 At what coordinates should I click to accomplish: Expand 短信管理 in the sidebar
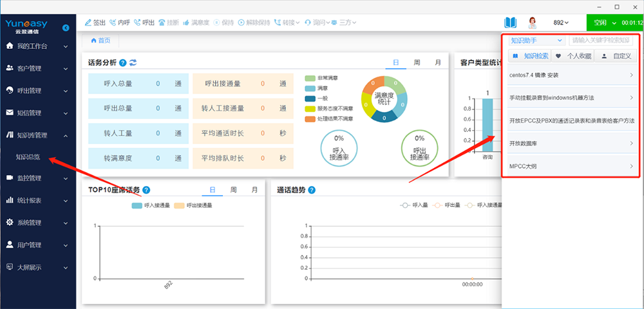(x=38, y=113)
